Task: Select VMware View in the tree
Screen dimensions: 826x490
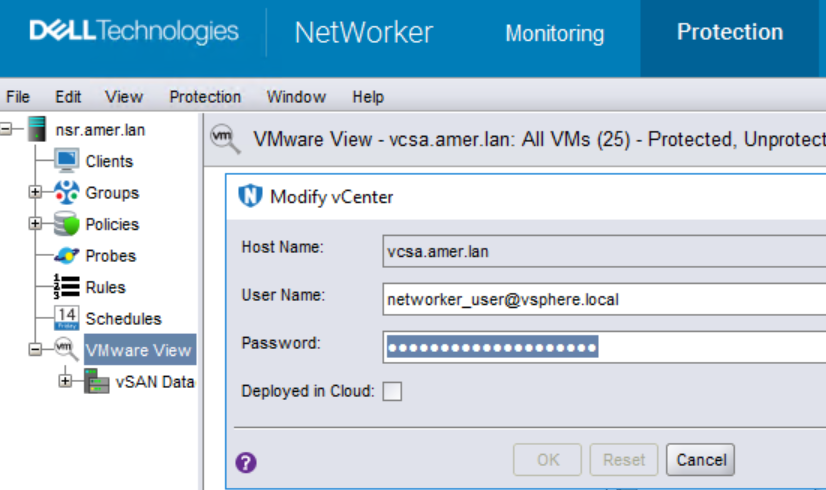Action: pyautogui.click(x=140, y=349)
